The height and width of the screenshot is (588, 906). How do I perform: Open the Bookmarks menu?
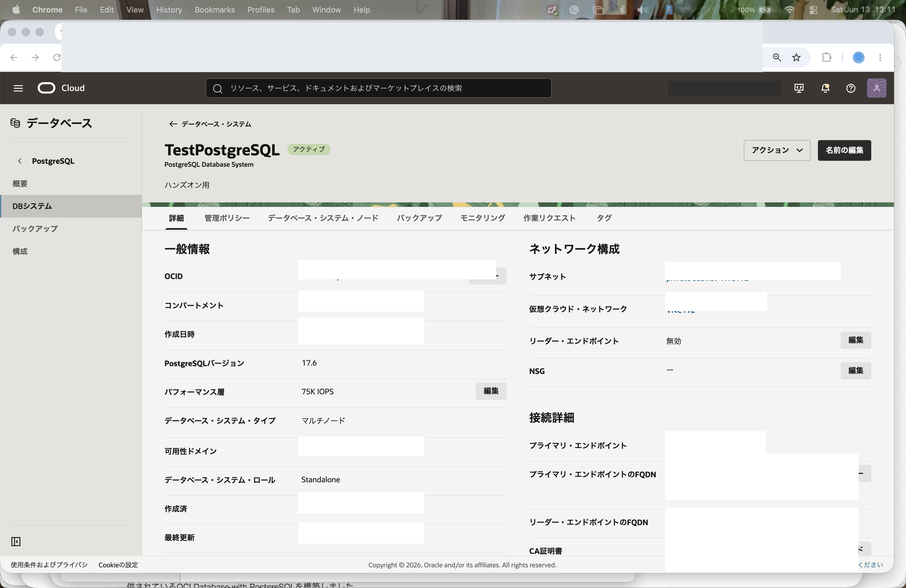pyautogui.click(x=214, y=10)
